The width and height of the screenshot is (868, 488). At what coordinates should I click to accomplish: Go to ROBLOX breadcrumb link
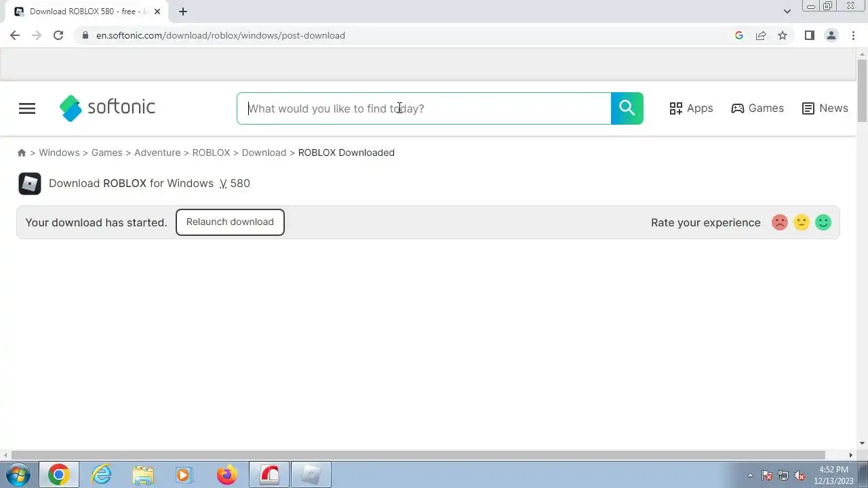point(211,152)
